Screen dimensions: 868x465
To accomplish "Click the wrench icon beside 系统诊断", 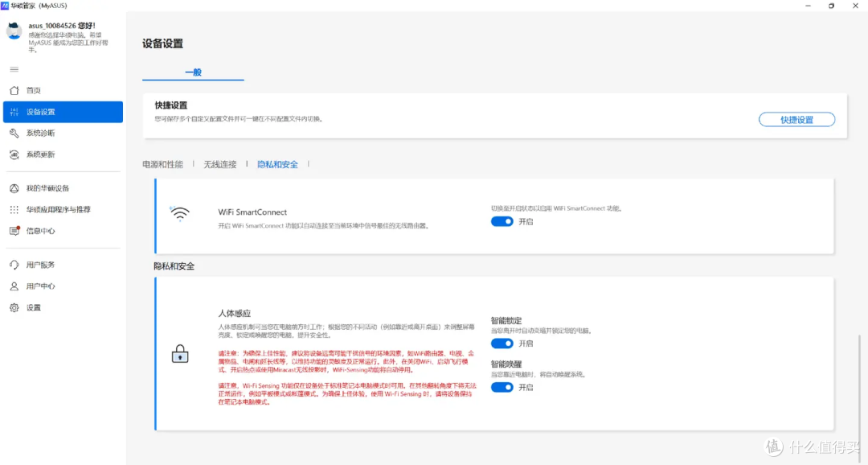I will [14, 133].
